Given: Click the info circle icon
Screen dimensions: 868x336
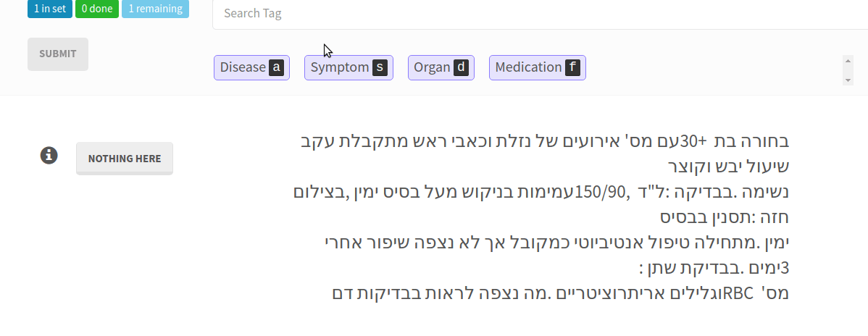Looking at the screenshot, I should tap(49, 156).
